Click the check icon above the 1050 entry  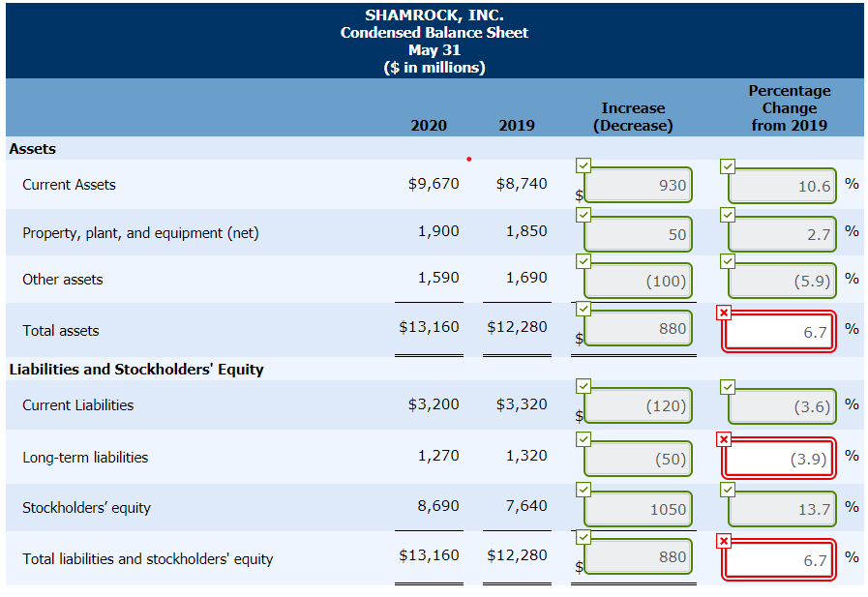coord(583,489)
